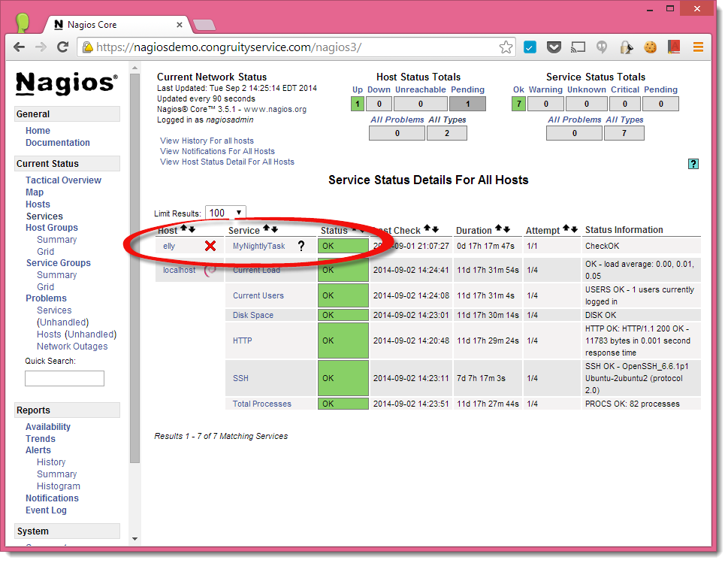Switch to the Nagios Core browser tab
The height and width of the screenshot is (563, 728).
click(117, 25)
